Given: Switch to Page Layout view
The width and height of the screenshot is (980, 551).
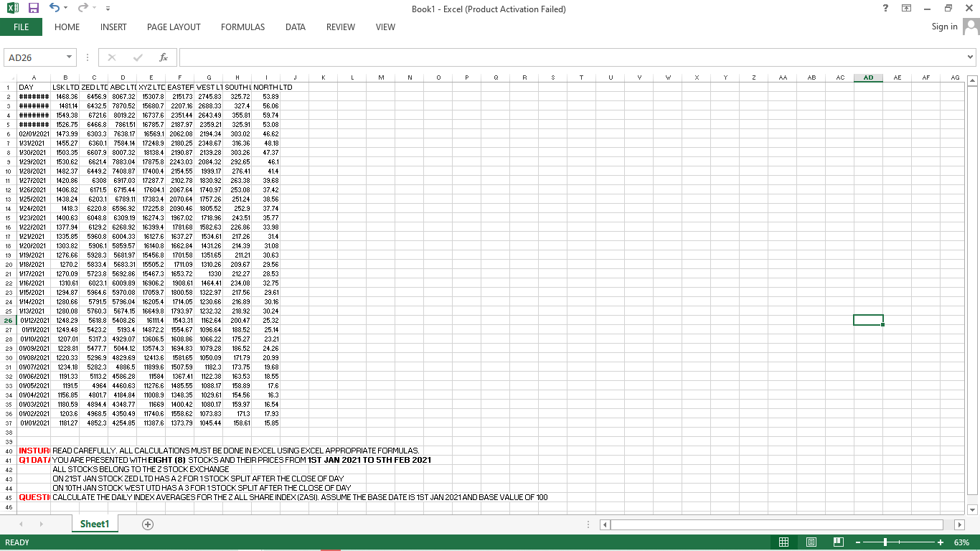Looking at the screenshot, I should pyautogui.click(x=811, y=542).
